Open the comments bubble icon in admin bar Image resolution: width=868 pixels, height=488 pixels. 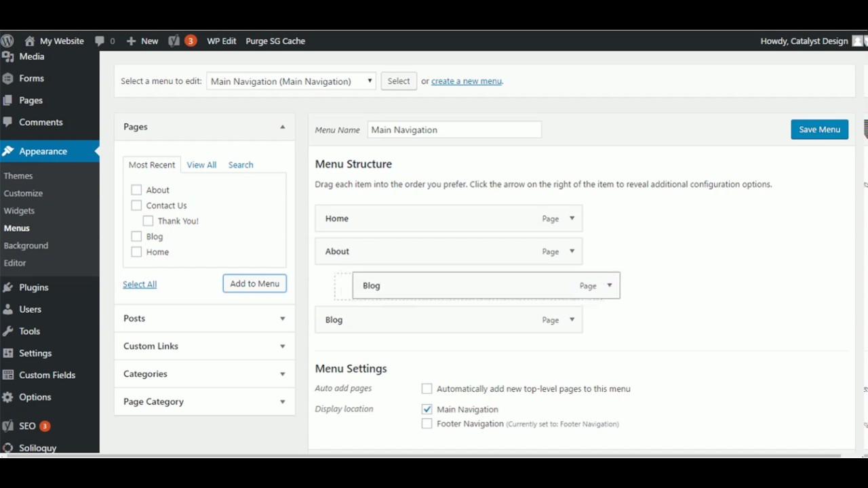pos(100,41)
